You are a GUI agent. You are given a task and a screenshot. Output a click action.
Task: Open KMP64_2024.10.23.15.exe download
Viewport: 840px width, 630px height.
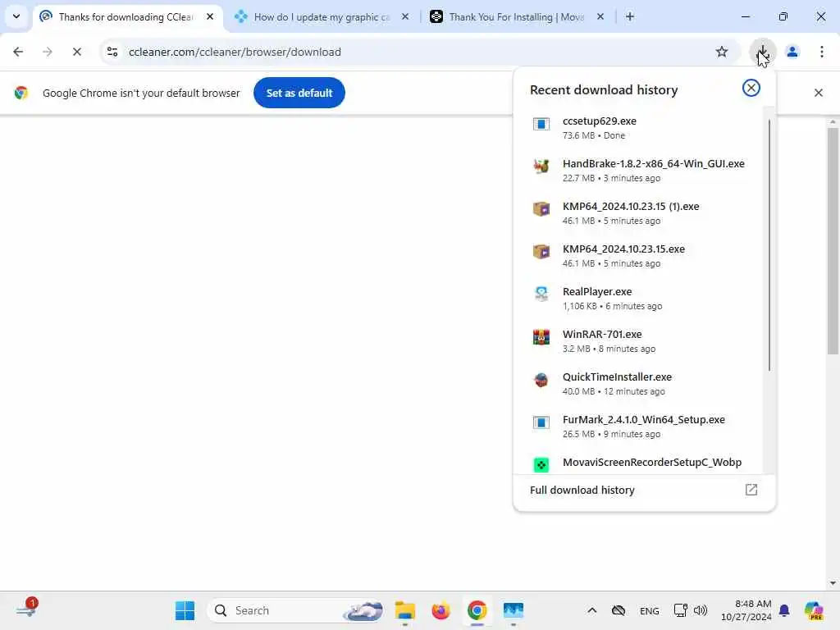(x=637, y=256)
